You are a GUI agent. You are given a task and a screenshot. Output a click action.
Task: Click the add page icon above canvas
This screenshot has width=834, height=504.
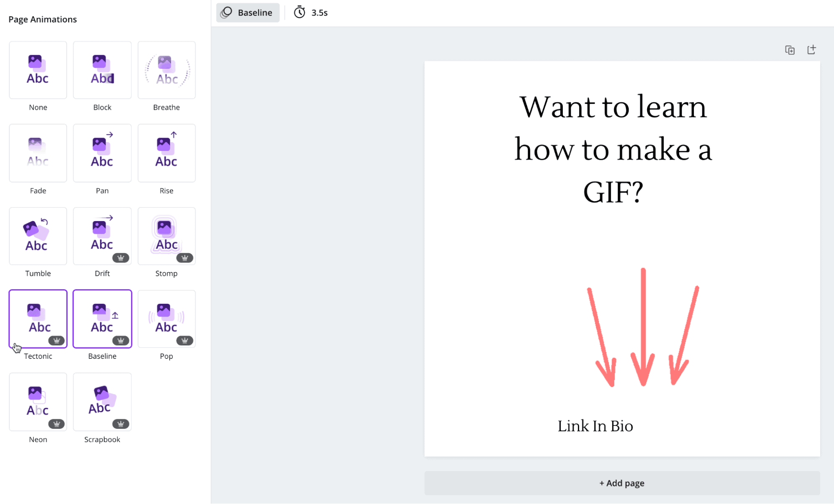click(x=811, y=50)
